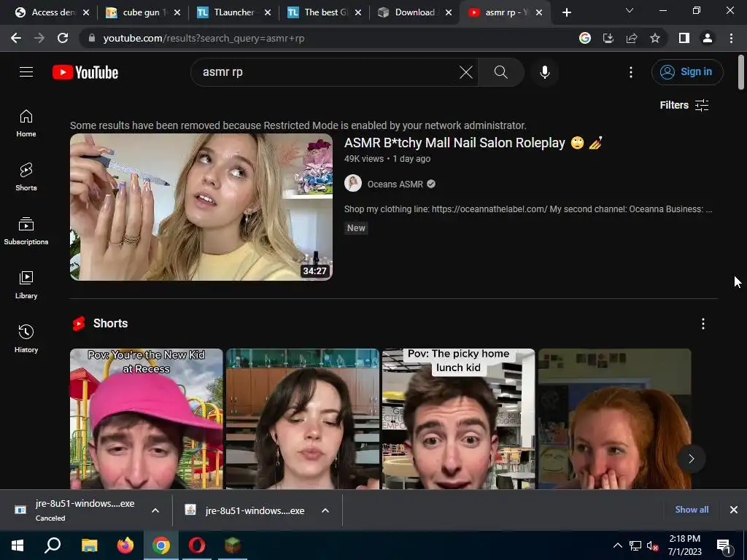The image size is (747, 560).
Task: Play the ASMR Nail Salon Roleplay thumbnail
Action: 201,207
